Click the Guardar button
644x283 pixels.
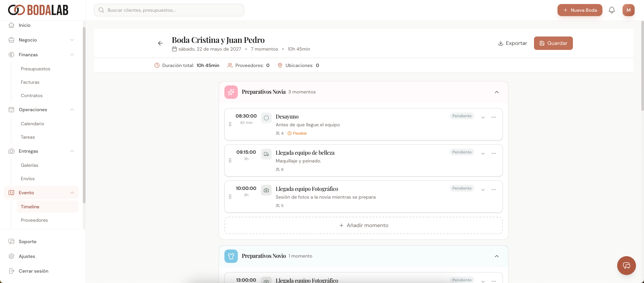pyautogui.click(x=553, y=43)
